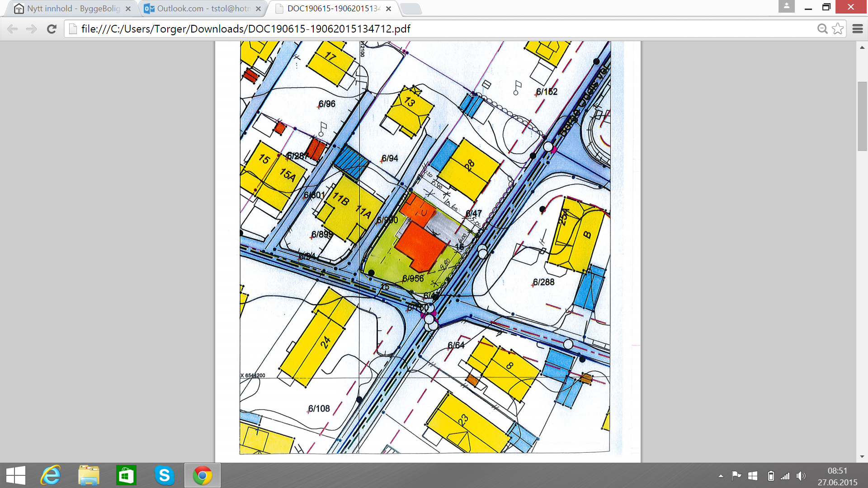The image size is (868, 488).
Task: Open Skype from the taskbar
Action: click(x=164, y=475)
